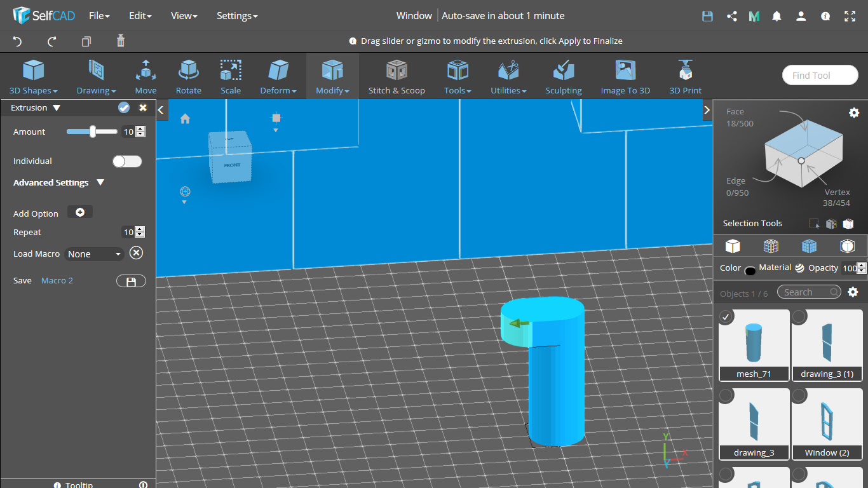Open the Image To 3D tool

(625, 76)
